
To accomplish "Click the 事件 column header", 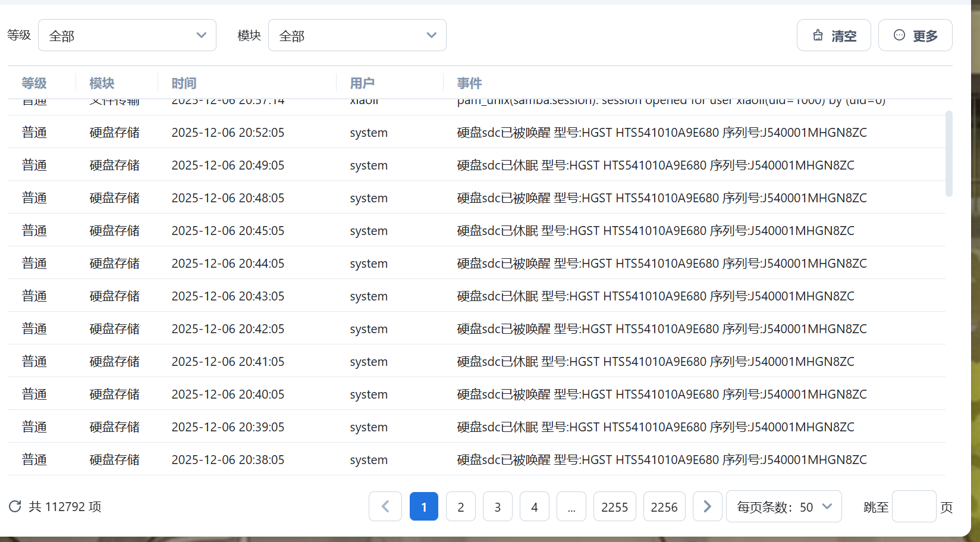I will (x=469, y=83).
